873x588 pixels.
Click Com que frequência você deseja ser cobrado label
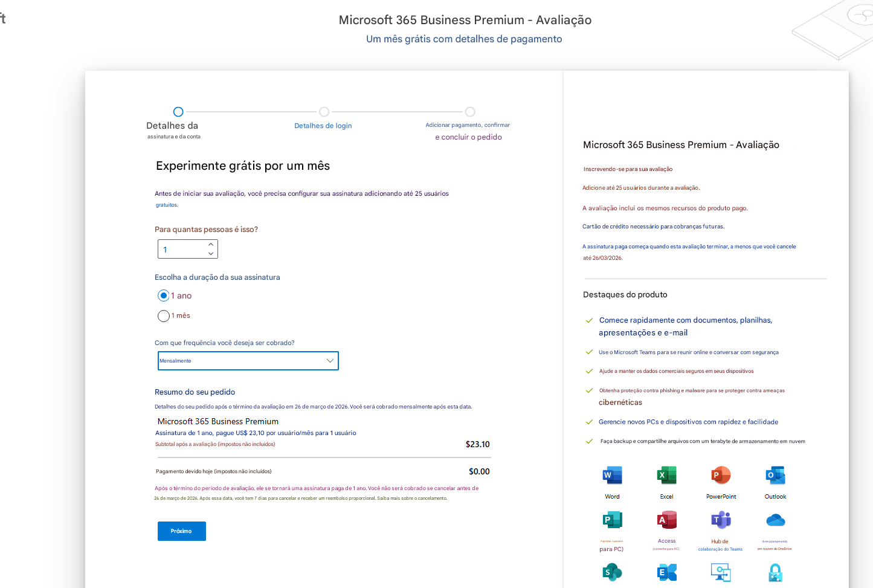point(225,343)
